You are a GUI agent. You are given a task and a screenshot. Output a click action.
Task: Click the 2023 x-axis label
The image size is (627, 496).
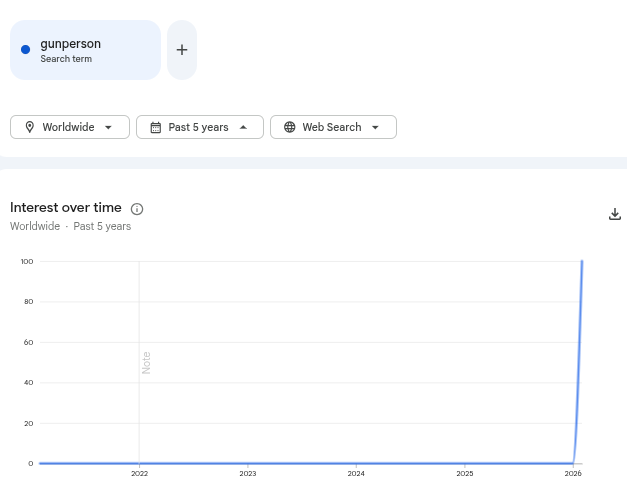248,474
